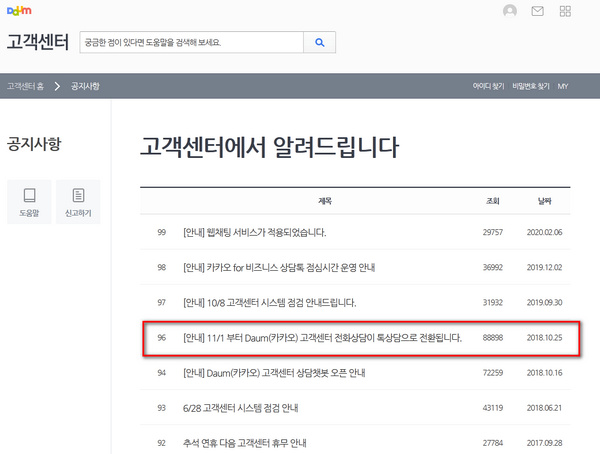The width and height of the screenshot is (600, 454).
Task: Focus the help search input field
Action: (192, 42)
